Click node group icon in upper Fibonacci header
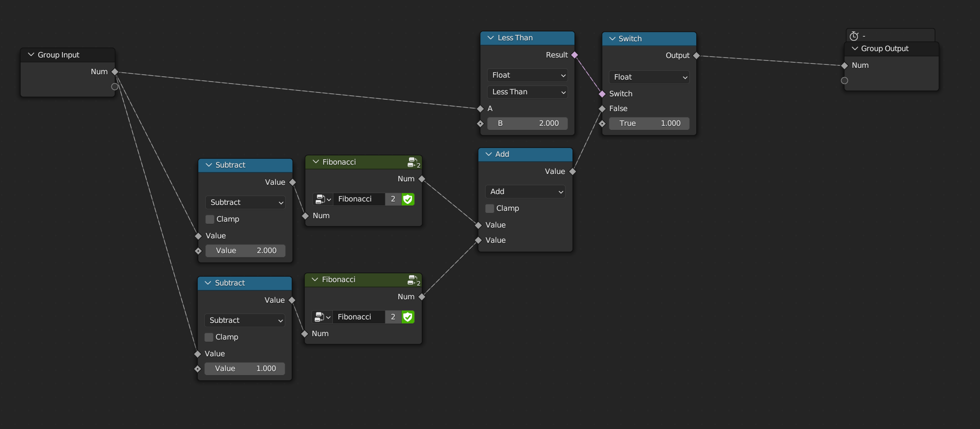The height and width of the screenshot is (429, 980). pos(413,162)
